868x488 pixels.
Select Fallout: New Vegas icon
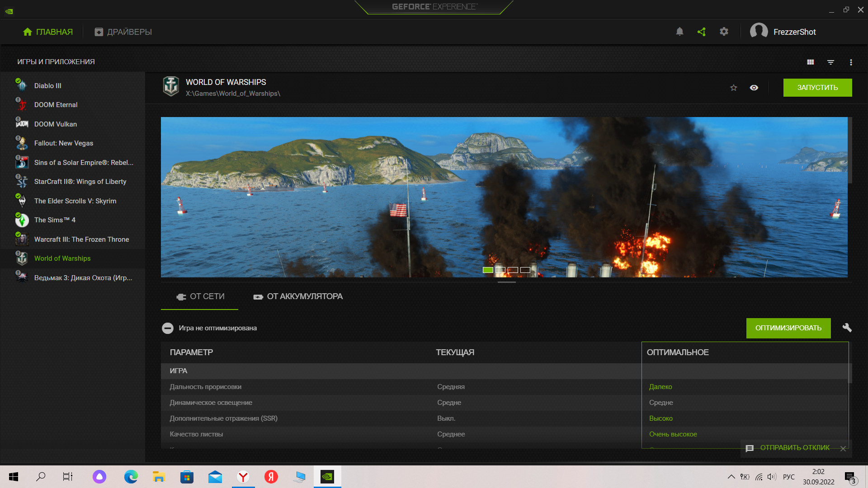tap(22, 143)
